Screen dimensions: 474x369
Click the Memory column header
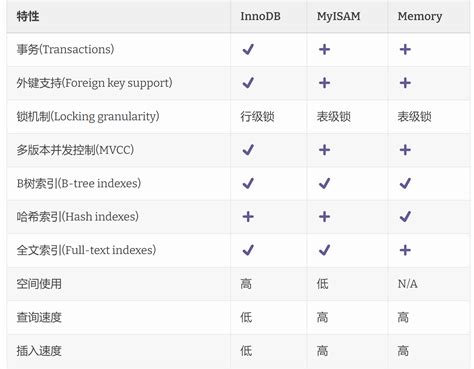point(420,16)
